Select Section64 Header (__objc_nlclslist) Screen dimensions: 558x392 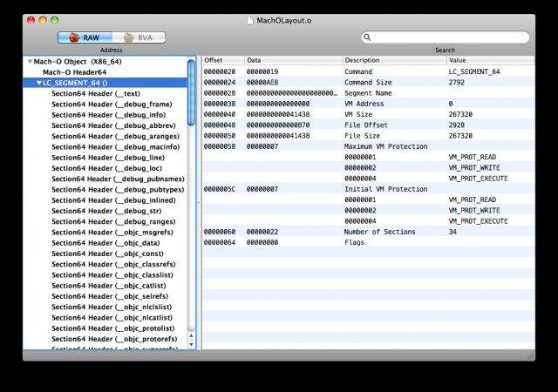tap(112, 307)
